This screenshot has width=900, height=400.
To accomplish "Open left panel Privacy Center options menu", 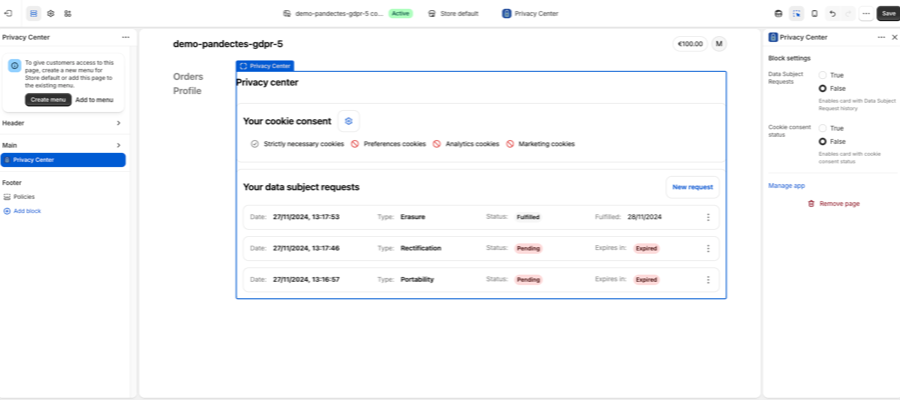I will (126, 37).
